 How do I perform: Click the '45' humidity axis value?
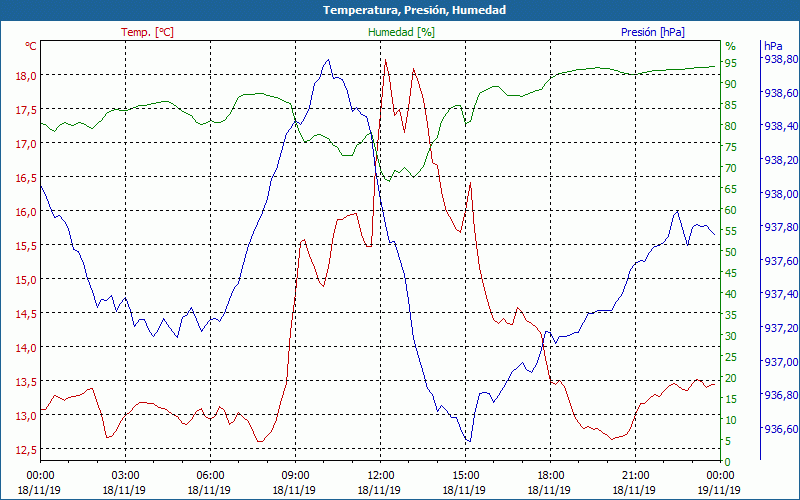(x=731, y=273)
